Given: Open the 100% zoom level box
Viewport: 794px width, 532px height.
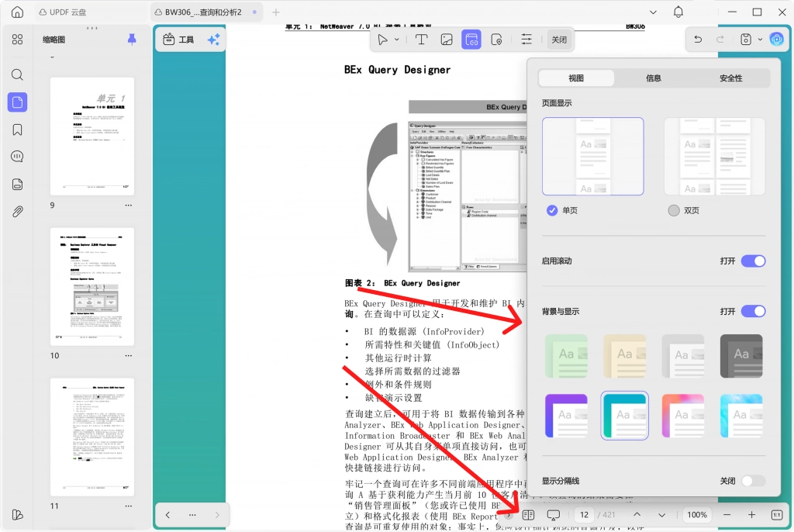Looking at the screenshot, I should pyautogui.click(x=697, y=515).
